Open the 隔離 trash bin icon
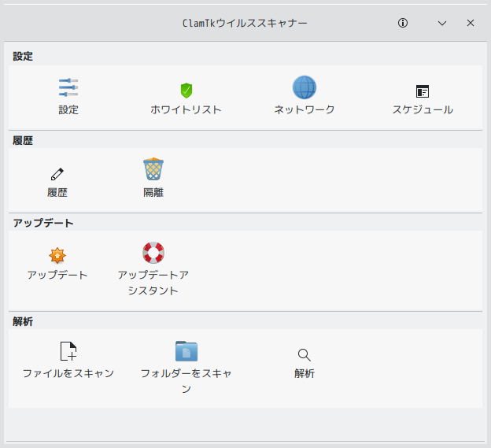This screenshot has height=448, width=491. pos(153,169)
